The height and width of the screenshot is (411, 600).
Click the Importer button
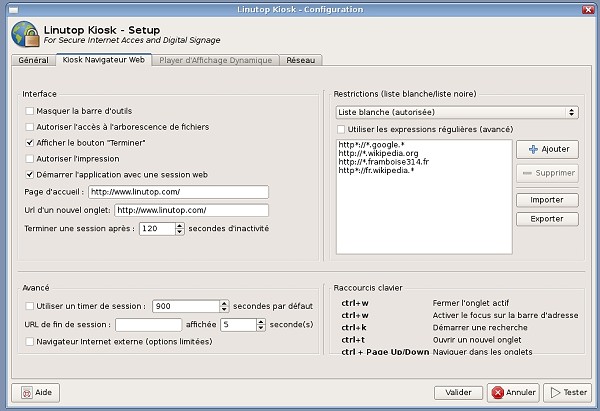click(547, 200)
